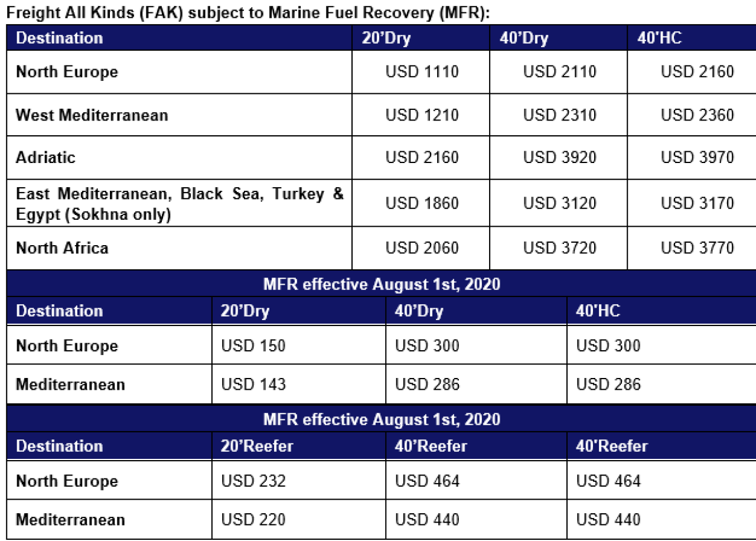Click the second MFR effective August 1st header
The image size is (756, 541).
point(382,420)
